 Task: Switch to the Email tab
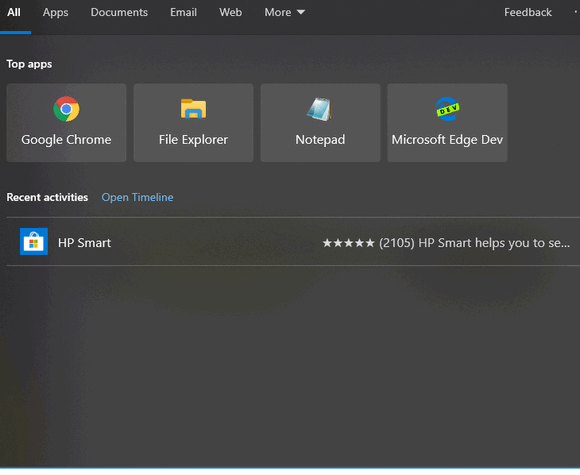coord(183,13)
